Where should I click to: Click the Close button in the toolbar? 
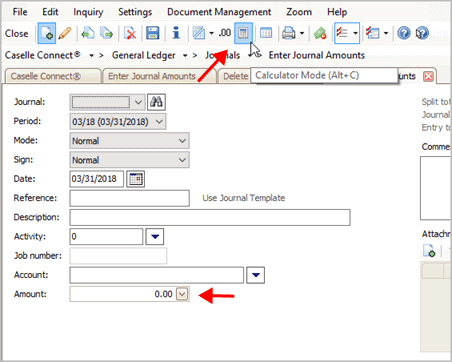[16, 33]
